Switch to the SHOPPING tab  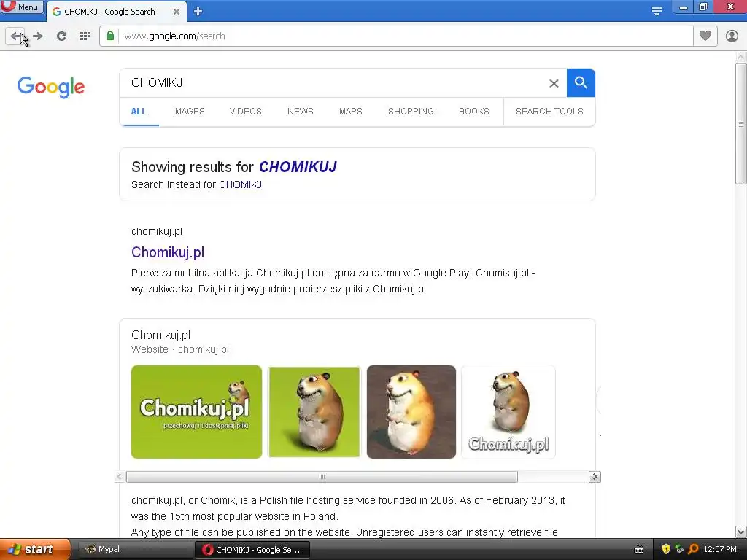[411, 112]
